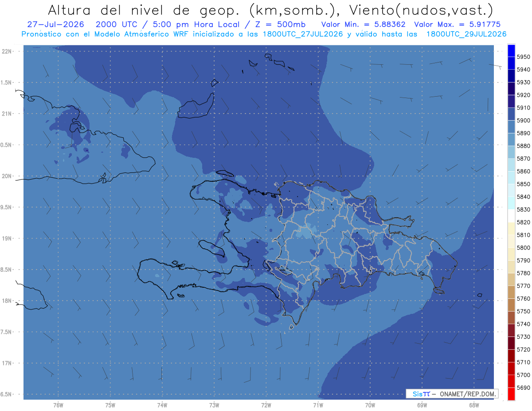Click the '70W' longitude label
This screenshot has width=532, height=411.
[x=370, y=405]
